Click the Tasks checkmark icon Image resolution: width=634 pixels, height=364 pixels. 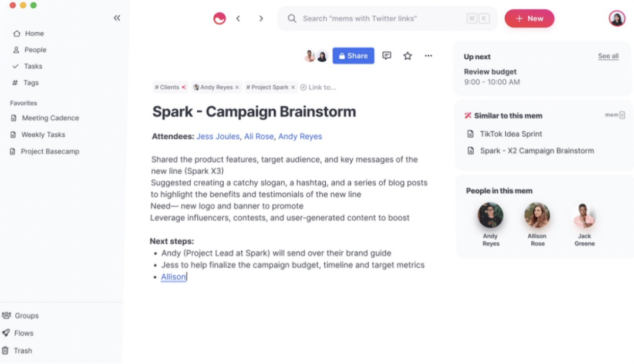[15, 66]
